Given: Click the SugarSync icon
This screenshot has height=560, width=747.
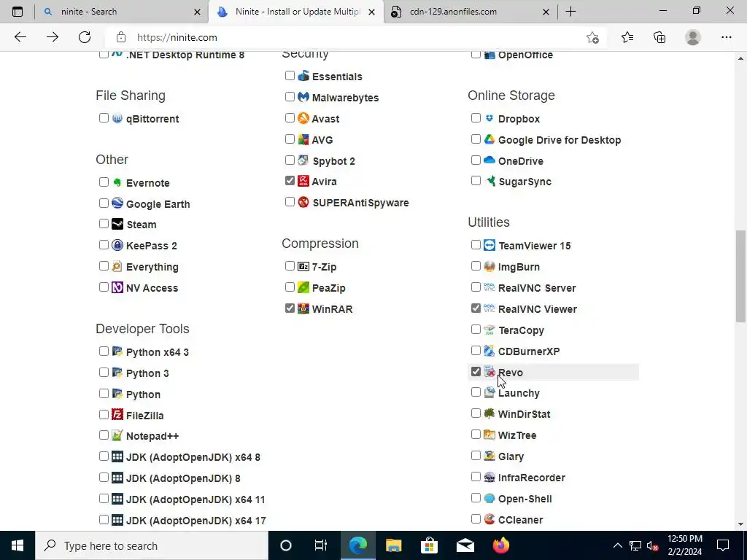Looking at the screenshot, I should [x=489, y=181].
